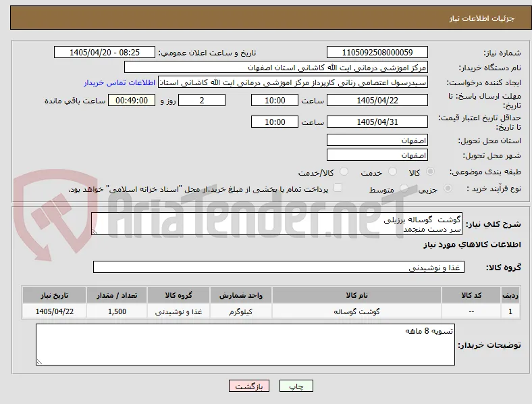Select the کالا radio button
This screenshot has width=532, height=404.
pyautogui.click(x=430, y=172)
